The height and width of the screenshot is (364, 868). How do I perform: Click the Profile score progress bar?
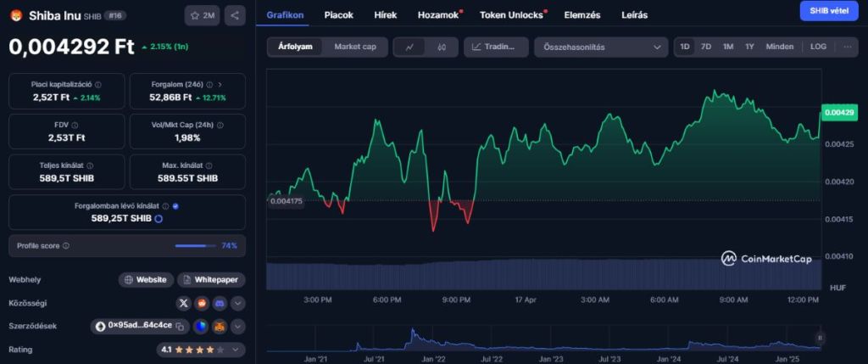[x=196, y=246]
